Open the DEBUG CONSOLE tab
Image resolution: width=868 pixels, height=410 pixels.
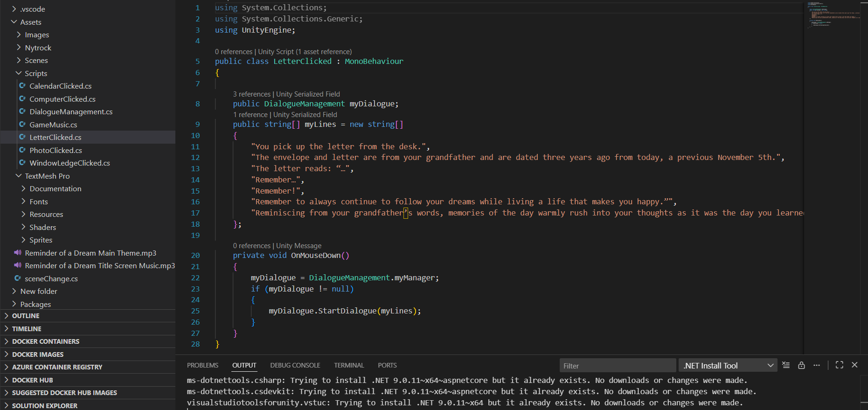[x=295, y=365]
